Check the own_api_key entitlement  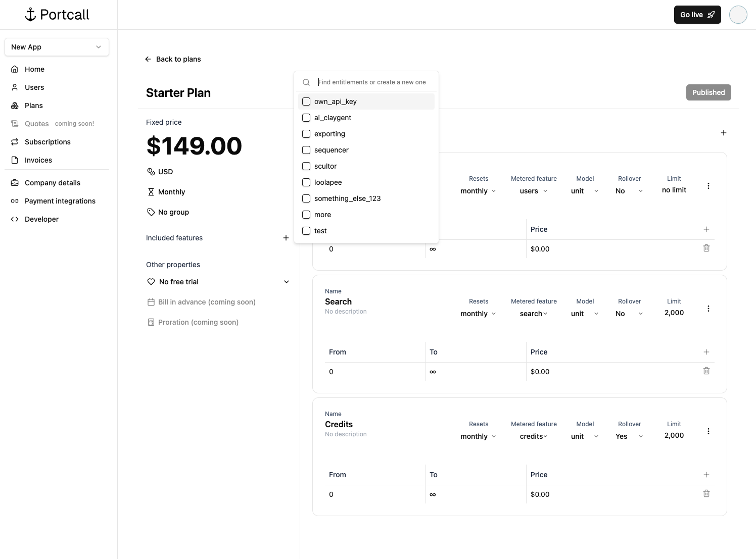[x=306, y=101]
